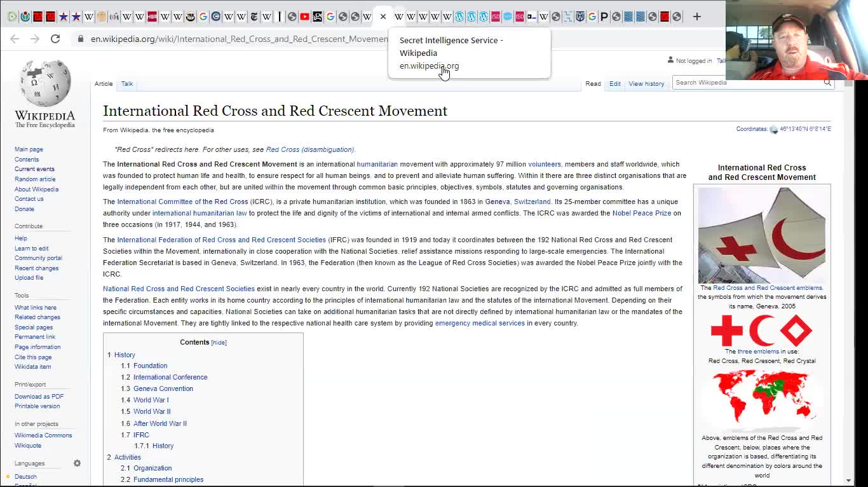Open Current events in the sidebar
This screenshot has height=487, width=868.
pos(34,169)
